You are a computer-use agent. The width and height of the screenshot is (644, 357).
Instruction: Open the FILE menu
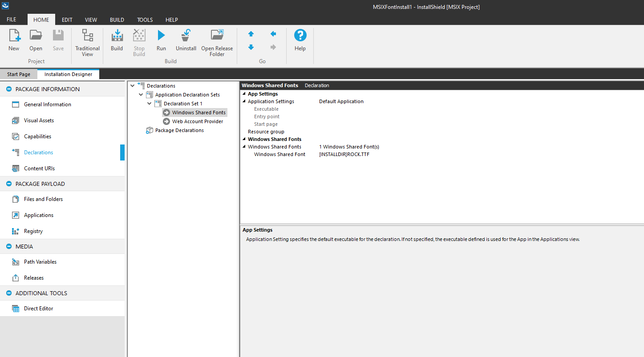click(12, 20)
